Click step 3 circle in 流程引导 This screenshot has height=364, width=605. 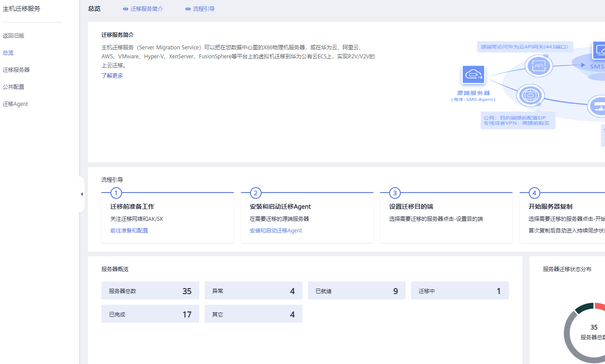click(x=395, y=193)
